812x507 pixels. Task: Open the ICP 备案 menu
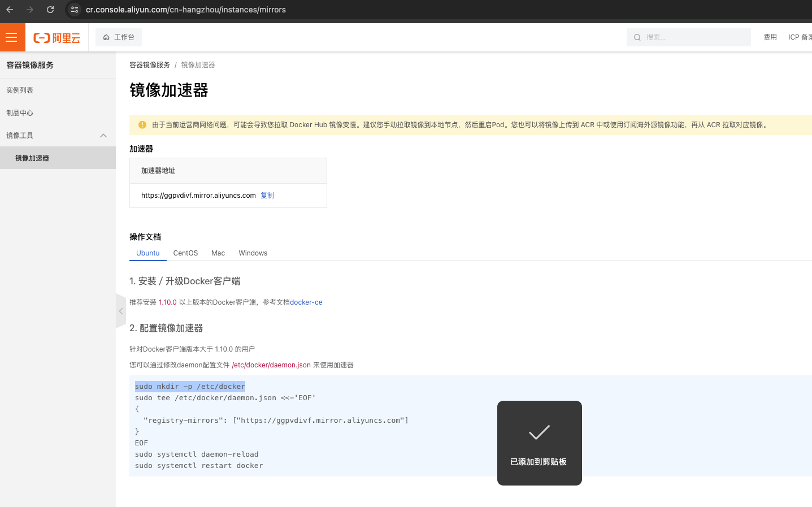(x=800, y=37)
